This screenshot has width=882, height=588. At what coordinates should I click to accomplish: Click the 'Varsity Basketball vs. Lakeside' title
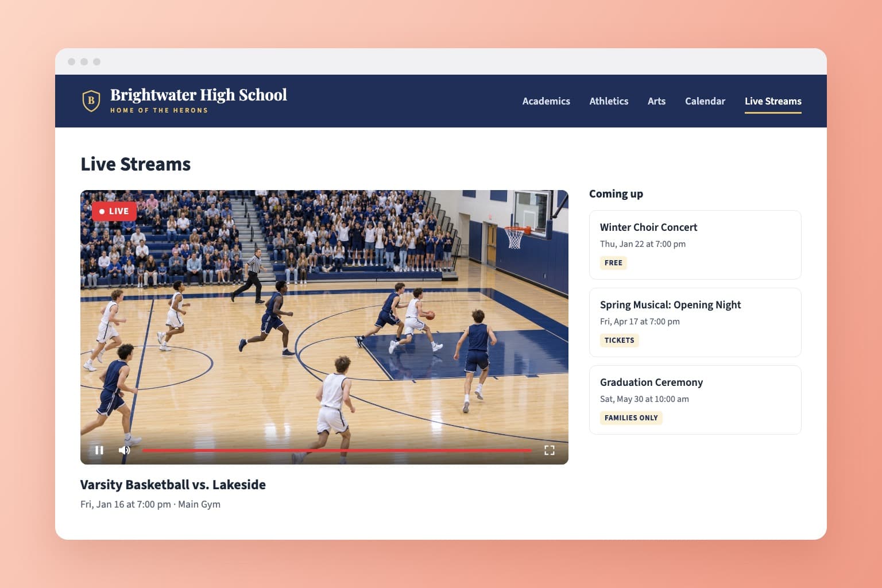173,485
